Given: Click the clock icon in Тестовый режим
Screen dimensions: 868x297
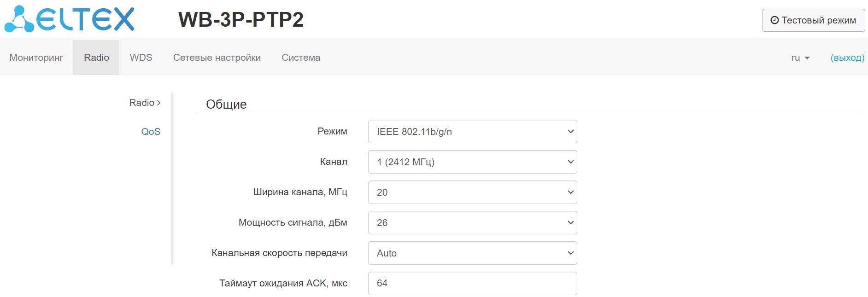Looking at the screenshot, I should (774, 20).
